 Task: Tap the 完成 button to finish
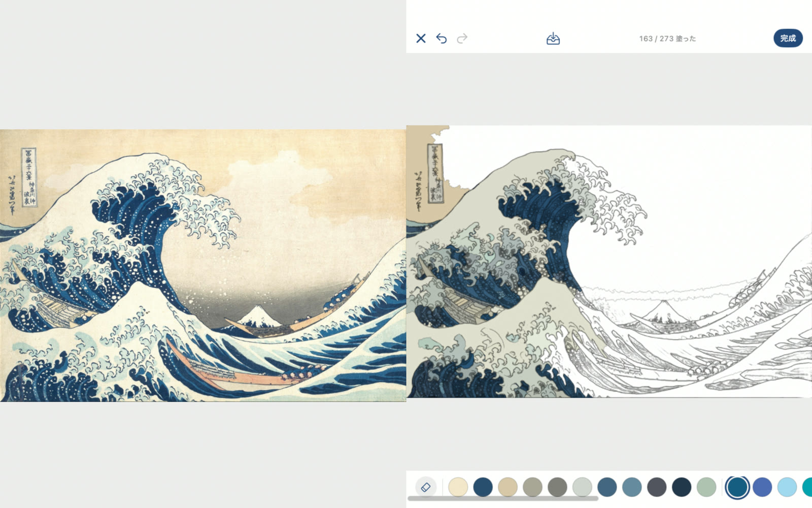(x=788, y=38)
